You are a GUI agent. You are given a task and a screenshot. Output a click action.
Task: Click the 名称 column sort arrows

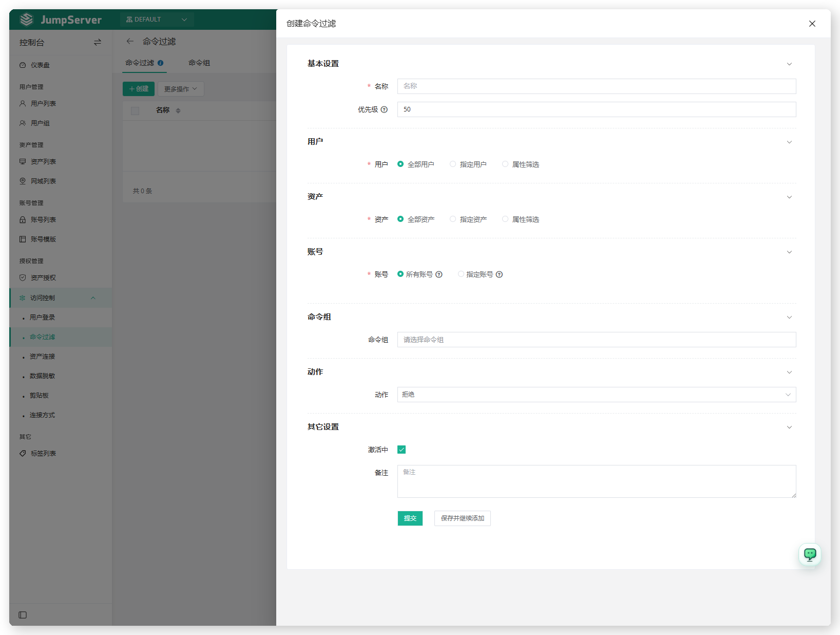click(178, 110)
